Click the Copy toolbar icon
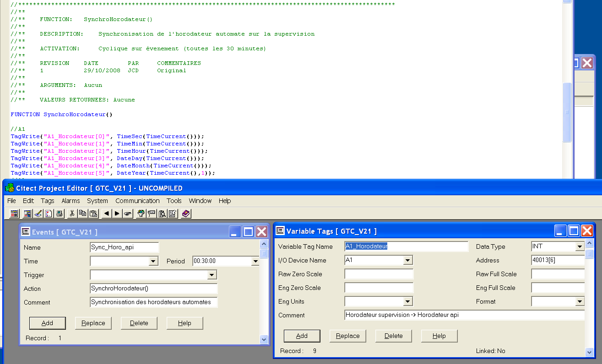602x364 pixels. (x=82, y=214)
